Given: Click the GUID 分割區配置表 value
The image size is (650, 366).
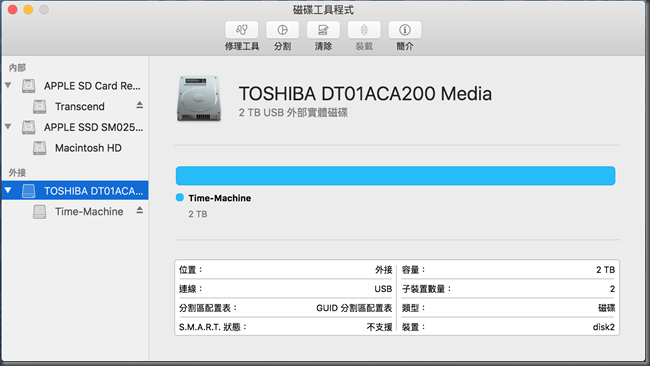Looking at the screenshot, I should pyautogui.click(x=354, y=308).
